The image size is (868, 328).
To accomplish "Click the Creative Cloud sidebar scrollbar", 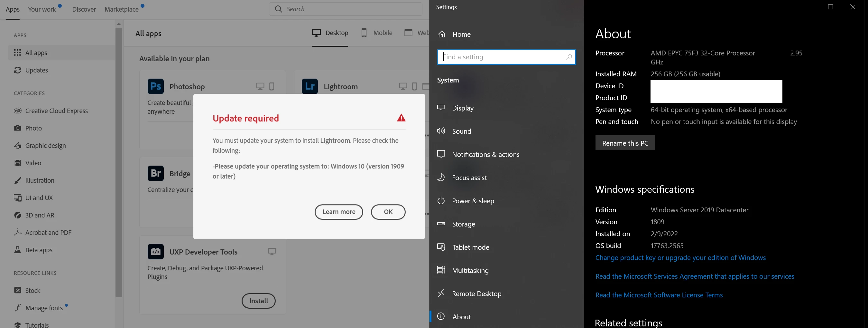I will point(119,162).
